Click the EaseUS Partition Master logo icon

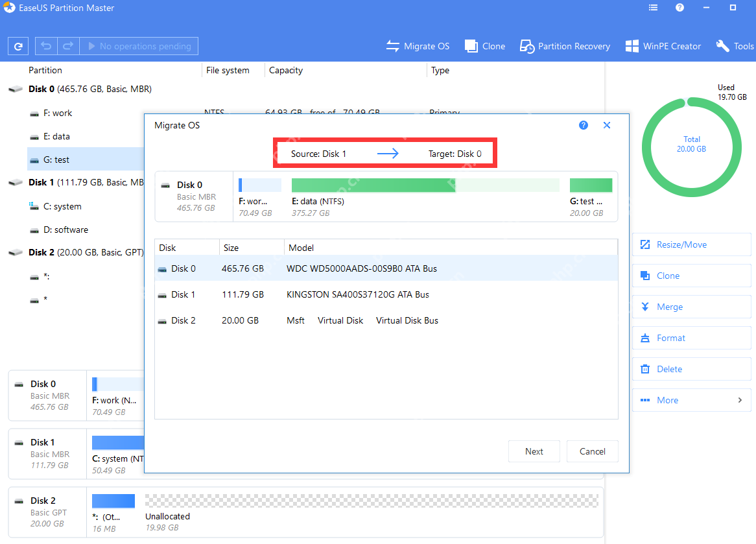[x=9, y=8]
